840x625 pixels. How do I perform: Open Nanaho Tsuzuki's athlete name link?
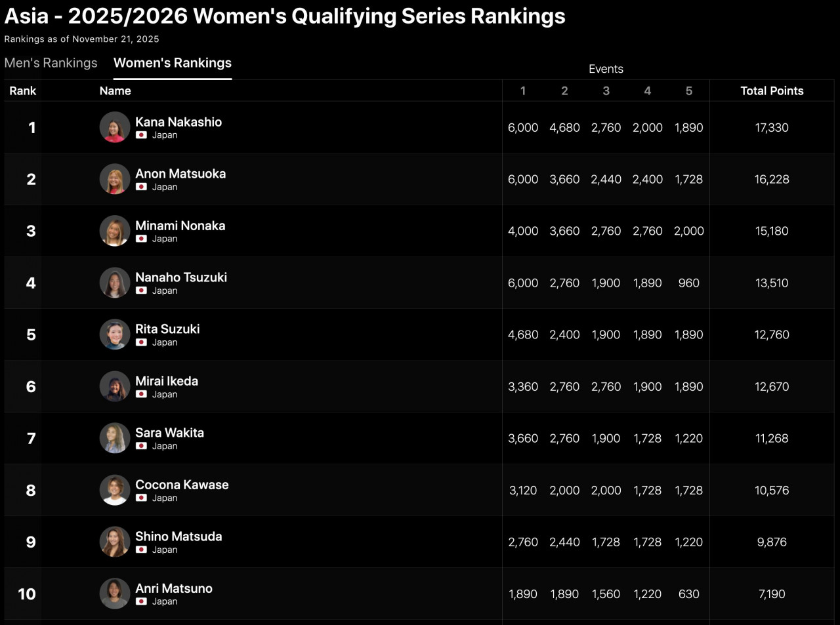pos(181,277)
